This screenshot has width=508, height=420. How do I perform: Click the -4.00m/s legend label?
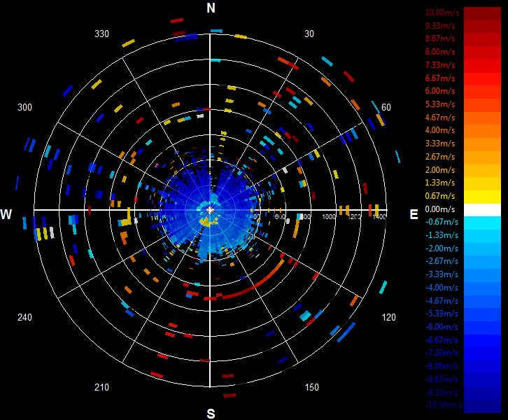[442, 288]
